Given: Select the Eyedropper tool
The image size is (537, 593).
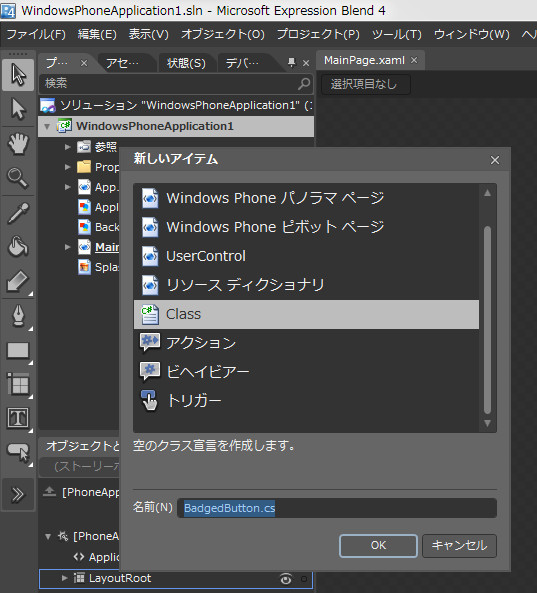Looking at the screenshot, I should [x=18, y=213].
